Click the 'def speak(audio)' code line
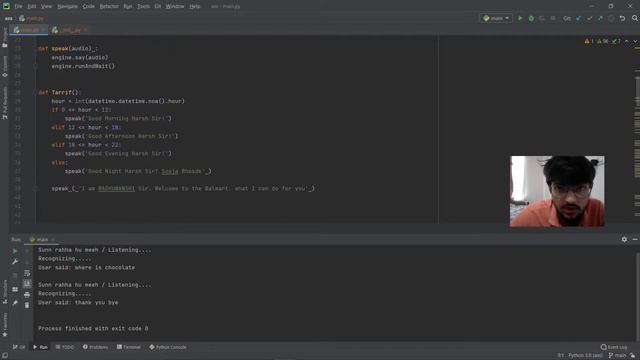 point(68,49)
